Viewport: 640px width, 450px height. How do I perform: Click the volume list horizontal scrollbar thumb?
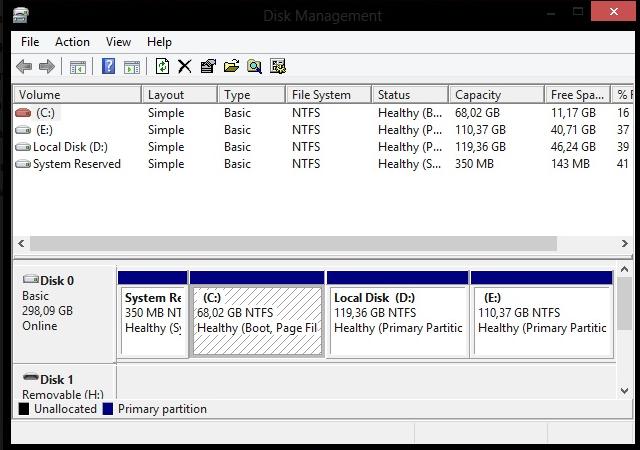293,244
